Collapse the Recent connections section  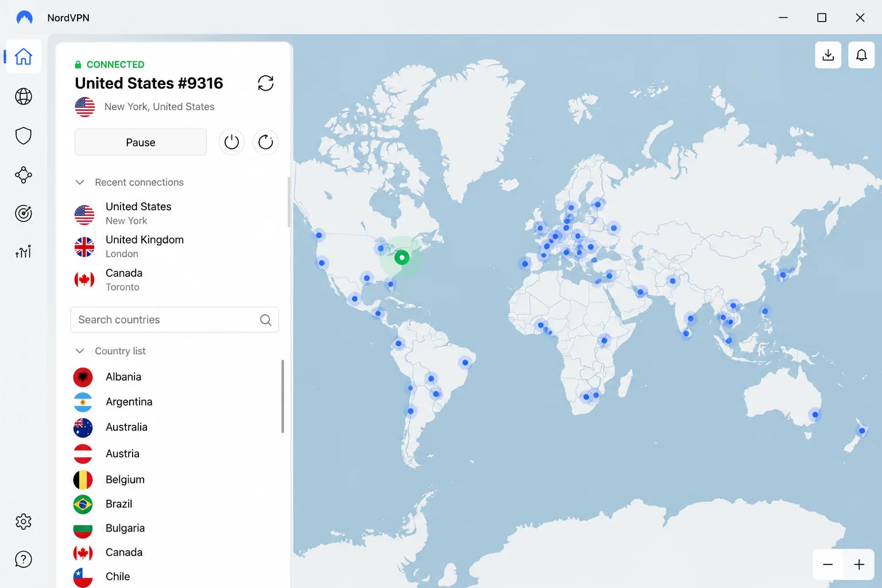point(80,182)
